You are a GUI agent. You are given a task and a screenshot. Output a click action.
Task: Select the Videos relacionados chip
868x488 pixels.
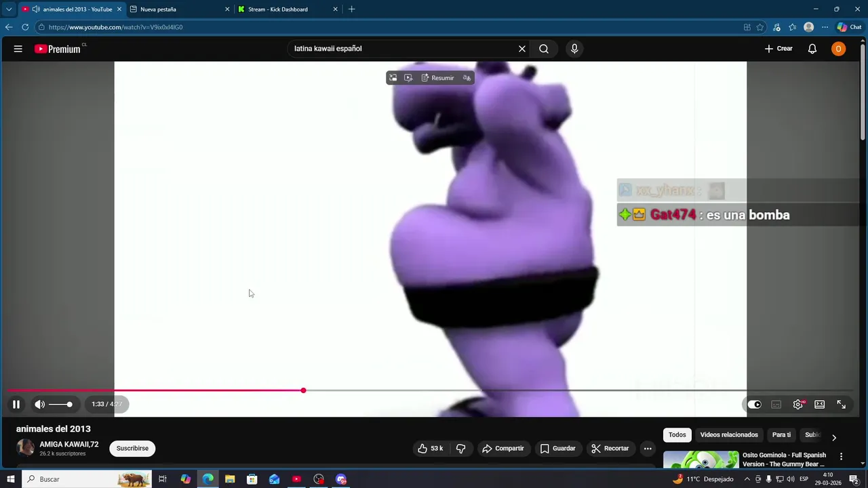pyautogui.click(x=729, y=435)
